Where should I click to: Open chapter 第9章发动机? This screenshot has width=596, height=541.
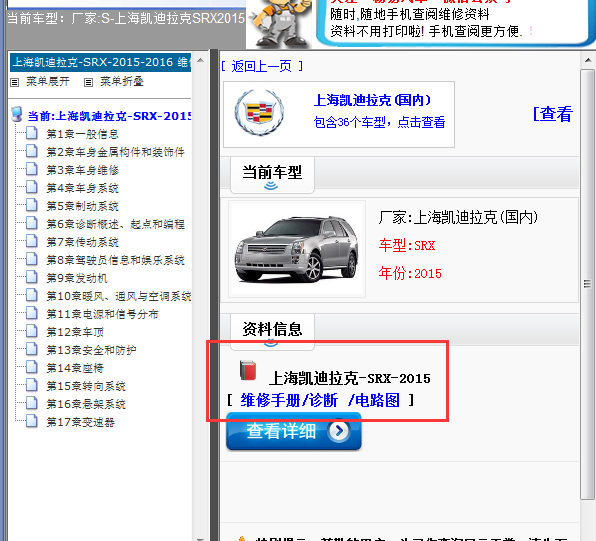[x=77, y=278]
